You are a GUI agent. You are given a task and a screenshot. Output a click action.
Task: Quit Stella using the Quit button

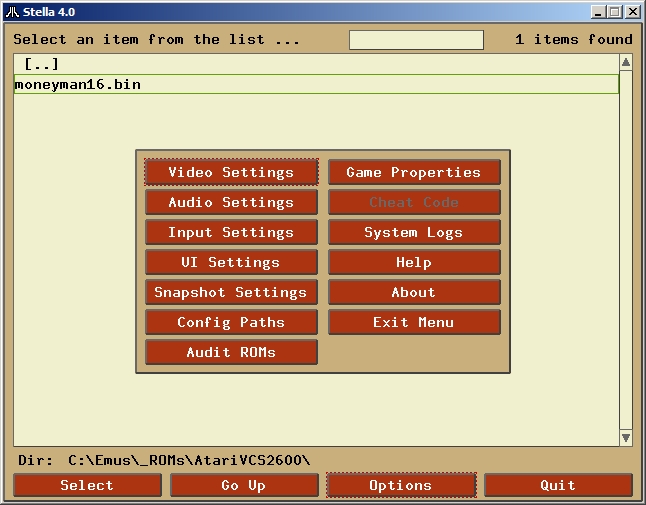pos(558,485)
